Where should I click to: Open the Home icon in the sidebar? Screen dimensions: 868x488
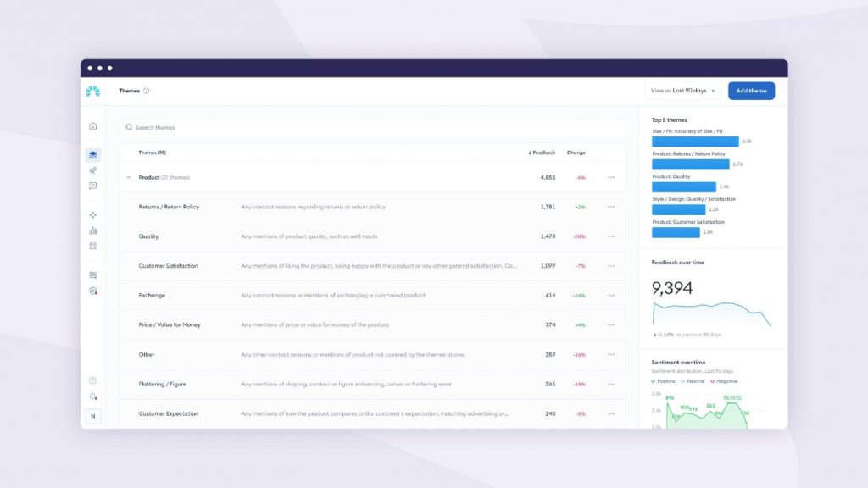(93, 126)
